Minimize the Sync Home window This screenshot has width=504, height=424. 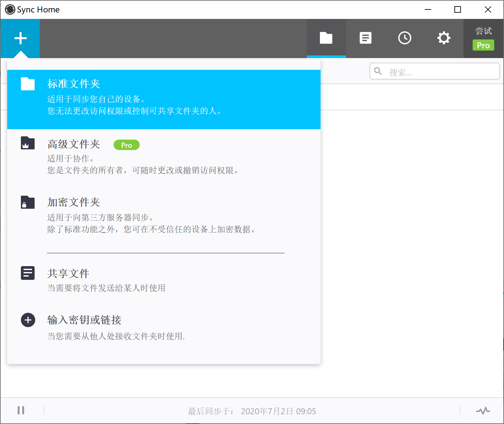point(428,9)
